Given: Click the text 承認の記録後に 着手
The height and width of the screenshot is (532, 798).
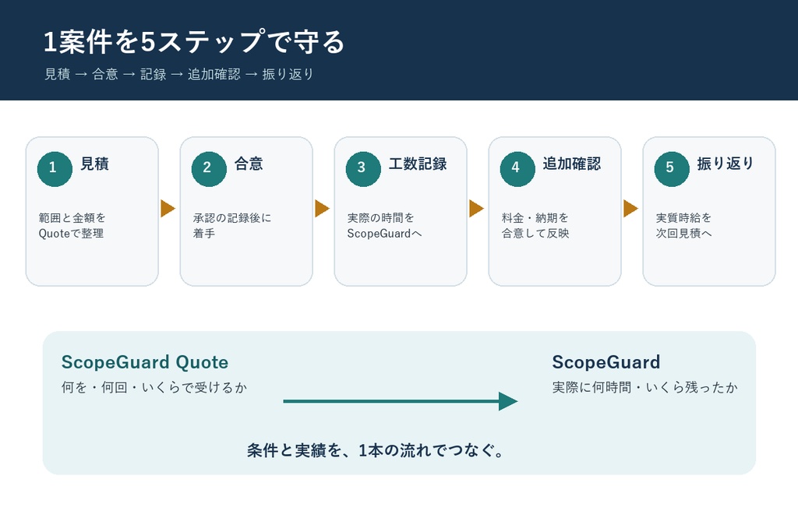Looking at the screenshot, I should [232, 225].
